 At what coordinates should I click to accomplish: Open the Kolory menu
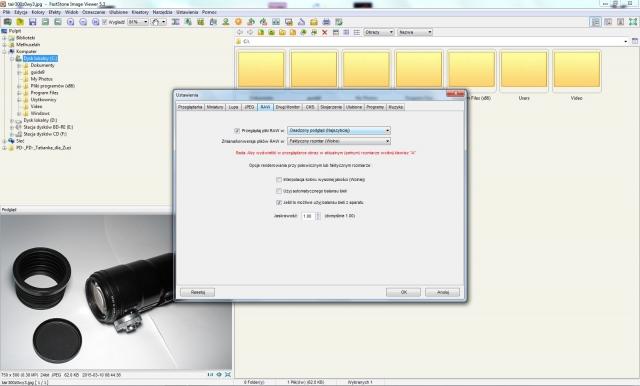38,12
